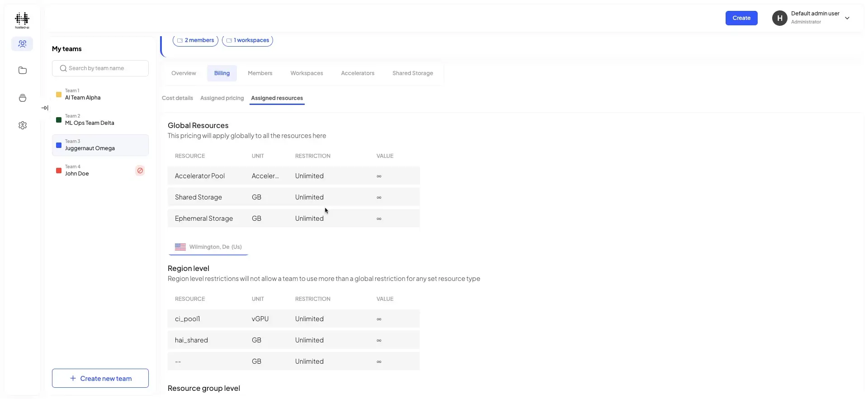Click the ci_pool1 resource row

pyautogui.click(x=293, y=319)
